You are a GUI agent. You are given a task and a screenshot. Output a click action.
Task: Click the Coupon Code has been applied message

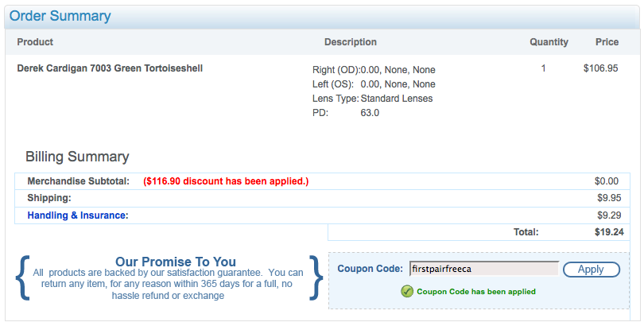476,292
